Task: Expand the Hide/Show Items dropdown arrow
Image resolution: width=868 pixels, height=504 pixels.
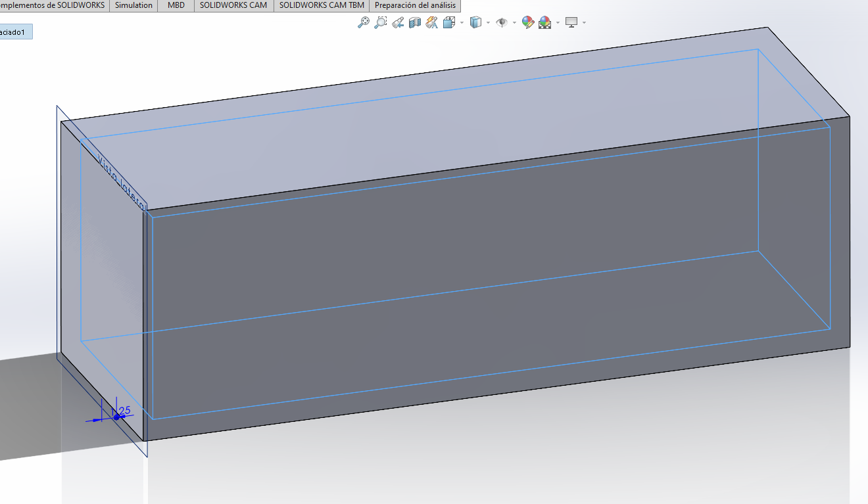Action: tap(514, 22)
